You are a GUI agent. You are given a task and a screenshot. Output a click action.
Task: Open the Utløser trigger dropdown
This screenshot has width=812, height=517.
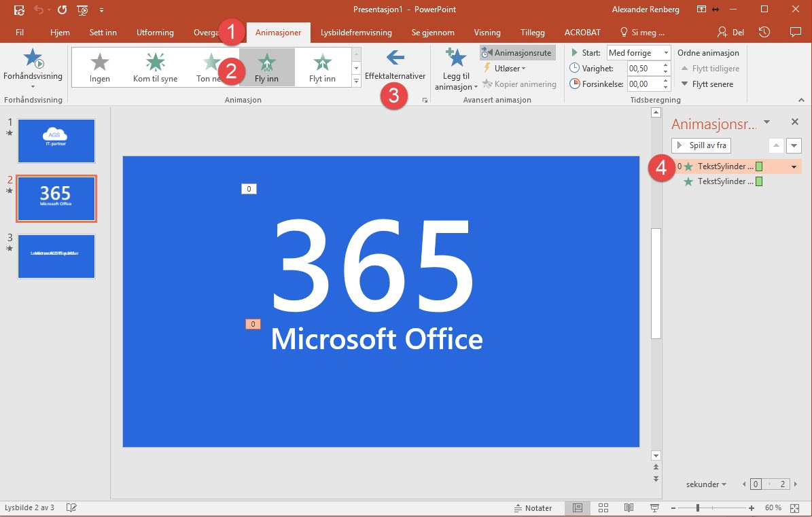[504, 69]
